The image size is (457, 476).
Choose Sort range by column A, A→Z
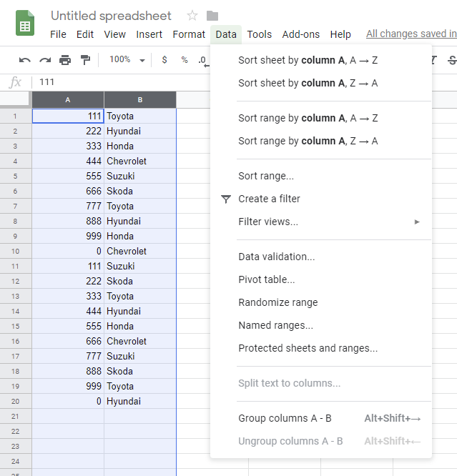tap(321, 118)
